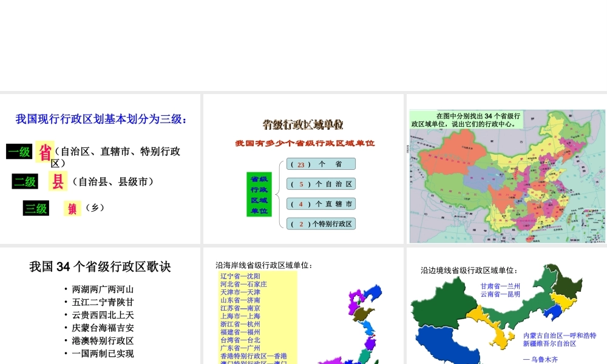
Task: Select the highlighted red 镇 character
Action: tap(72, 209)
